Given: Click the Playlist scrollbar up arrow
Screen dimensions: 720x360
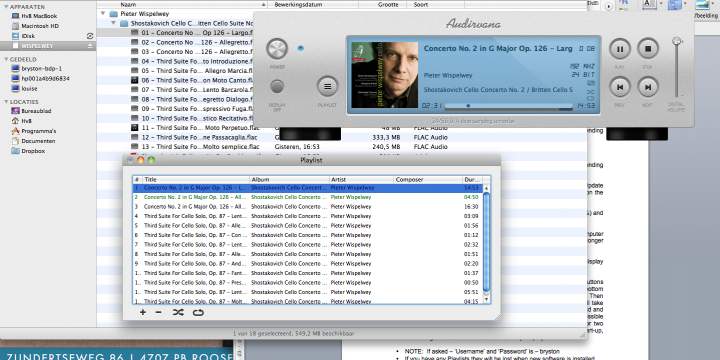Looking at the screenshot, I should tap(486, 188).
